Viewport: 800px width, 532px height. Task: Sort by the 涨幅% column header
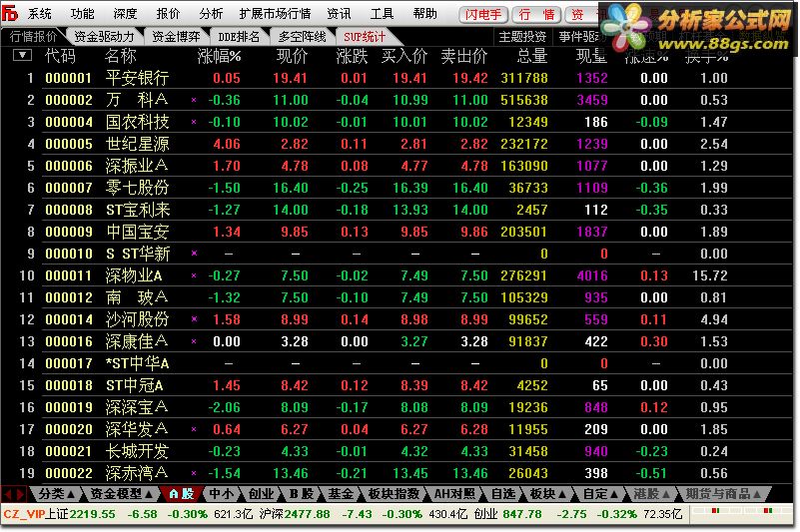[x=219, y=56]
